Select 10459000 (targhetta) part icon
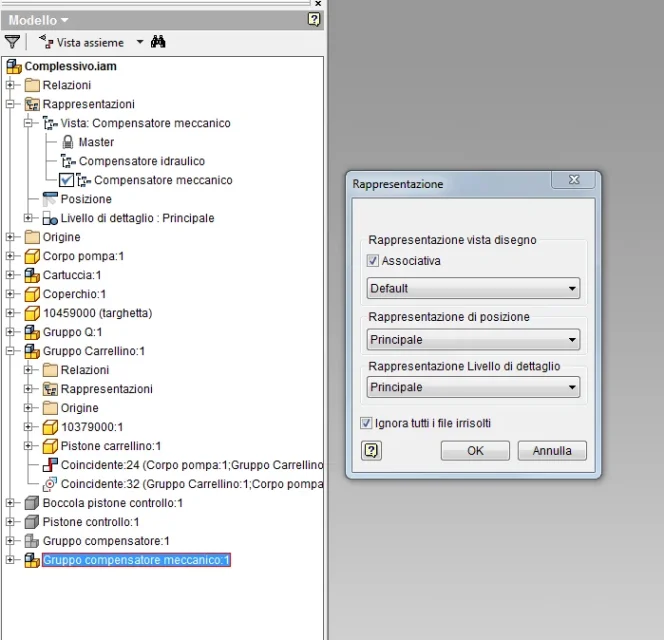This screenshot has height=640, width=664. coord(32,313)
